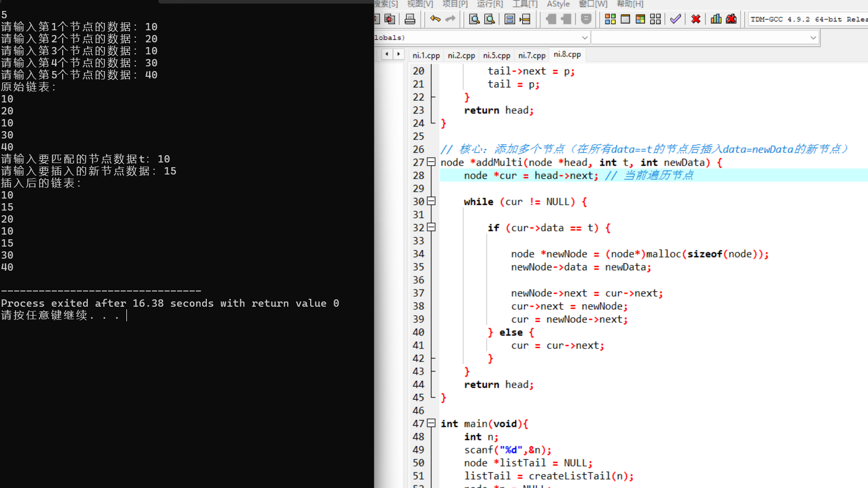Click the 'while (cur != NULL) {' line
868x488 pixels.
pos(525,202)
